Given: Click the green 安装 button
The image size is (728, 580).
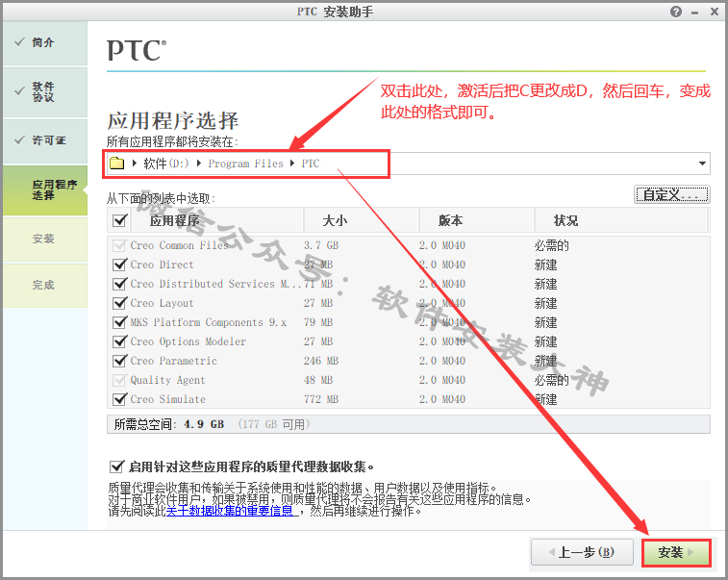Looking at the screenshot, I should 676,553.
